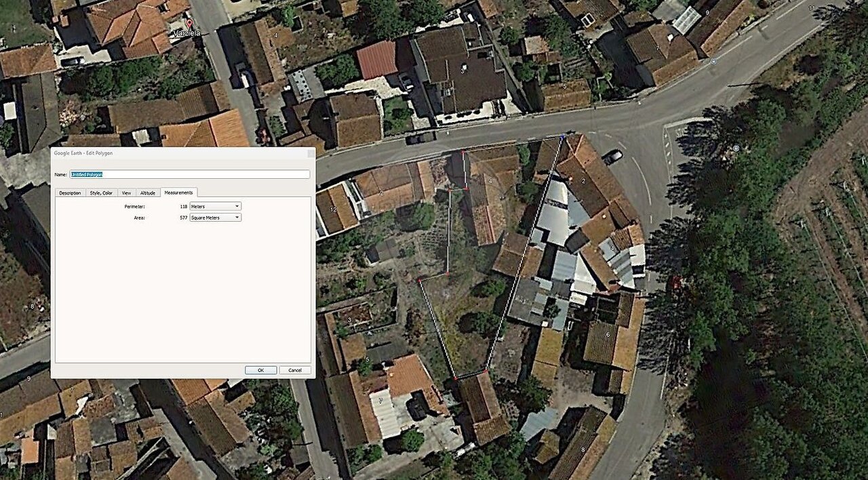Select the bottom-left red polygon vertex
Viewport: 868px width, 480px height.
[x=455, y=378]
